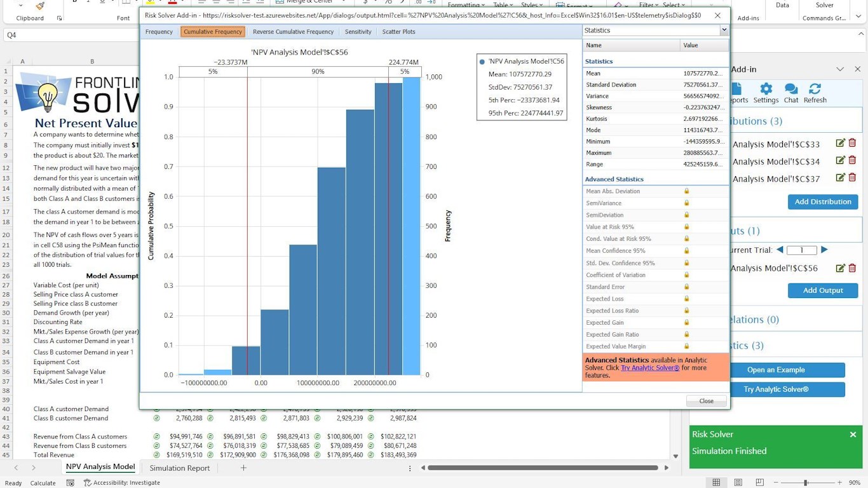Select the Cumulative Frequency tab
The height and width of the screenshot is (488, 868).
213,32
